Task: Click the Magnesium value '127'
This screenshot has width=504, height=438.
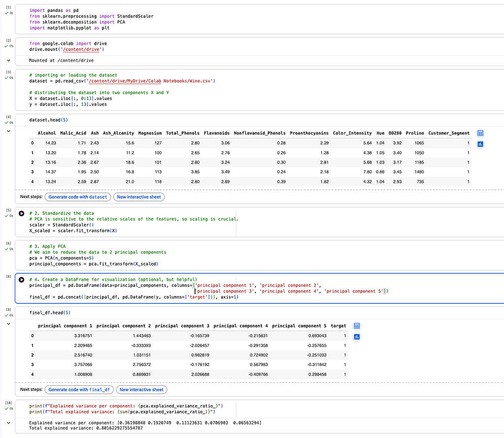Action: 158,143
